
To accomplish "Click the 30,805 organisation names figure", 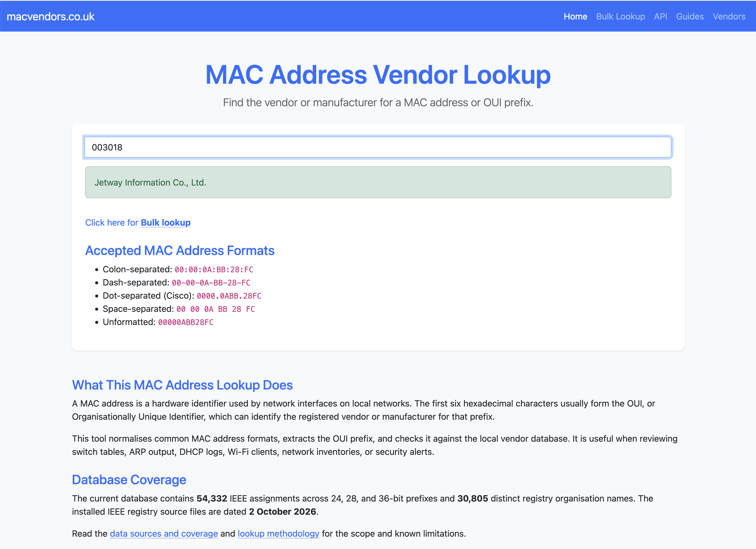I will point(472,498).
